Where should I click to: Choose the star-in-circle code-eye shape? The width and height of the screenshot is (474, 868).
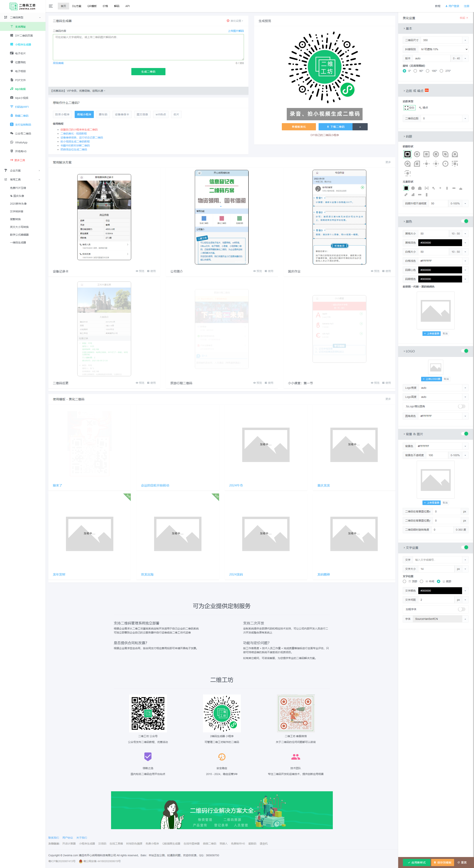tap(445, 164)
